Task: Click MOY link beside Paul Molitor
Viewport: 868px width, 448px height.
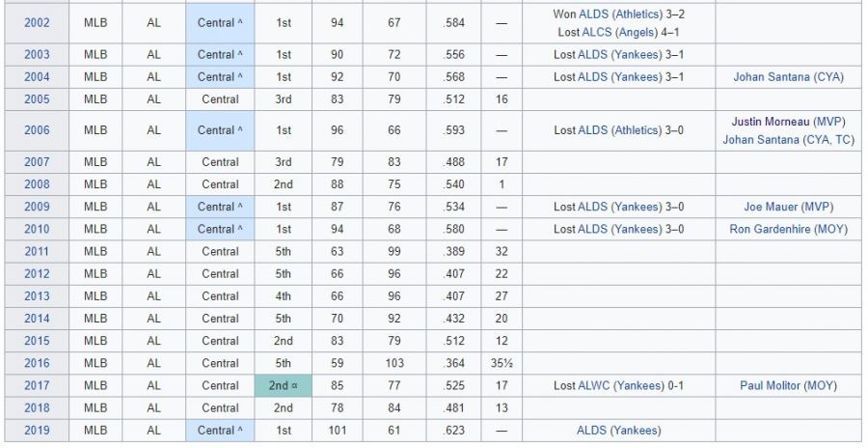Action: (820, 385)
